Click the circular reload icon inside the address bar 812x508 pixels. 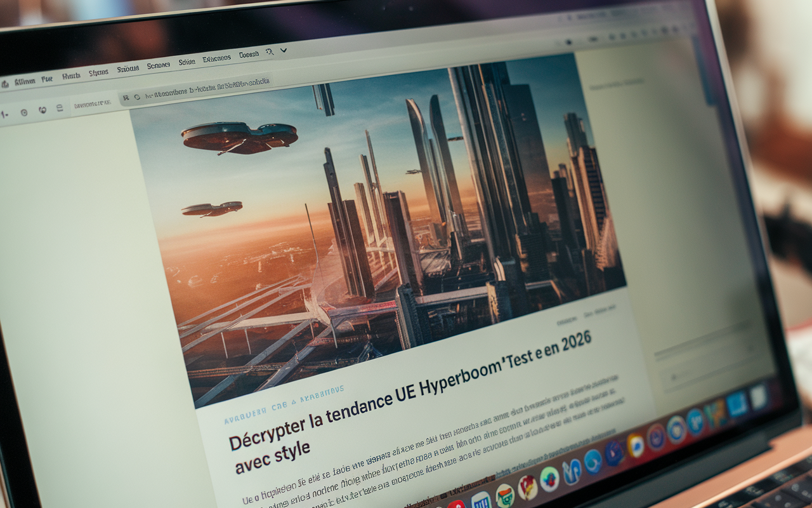(136, 97)
